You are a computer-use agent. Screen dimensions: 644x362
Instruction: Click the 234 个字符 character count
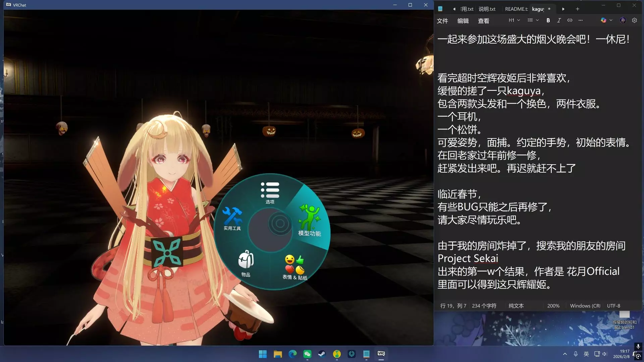(484, 306)
